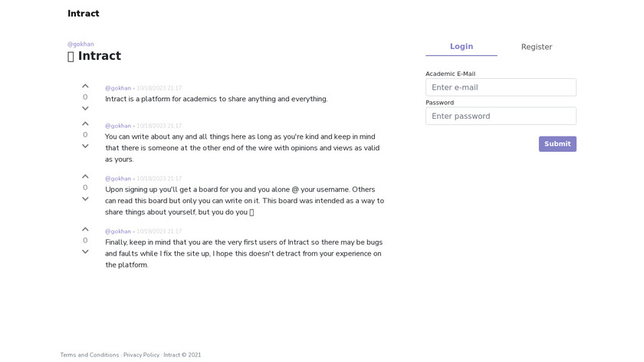This screenshot has width=644, height=362.
Task: Open the Privacy Policy link
Action: coord(141,355)
